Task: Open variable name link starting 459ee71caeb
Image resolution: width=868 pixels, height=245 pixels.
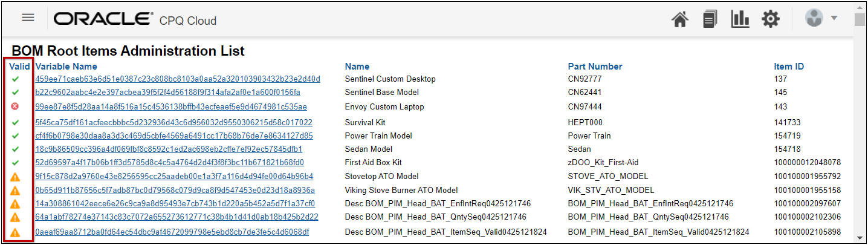Action: point(178,79)
